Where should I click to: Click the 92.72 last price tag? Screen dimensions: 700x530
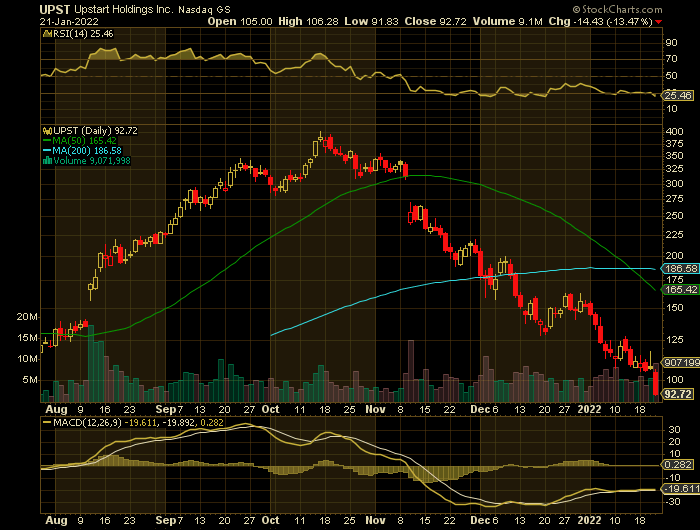pos(678,394)
